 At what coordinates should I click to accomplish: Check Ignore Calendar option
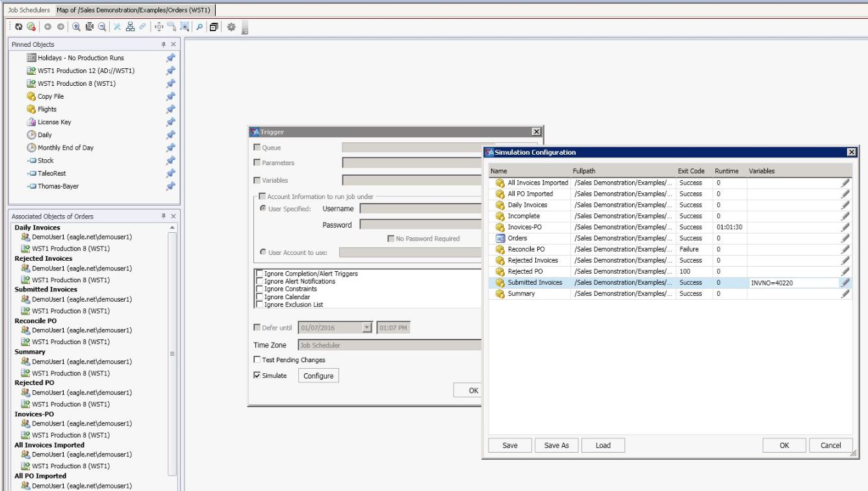(260, 297)
